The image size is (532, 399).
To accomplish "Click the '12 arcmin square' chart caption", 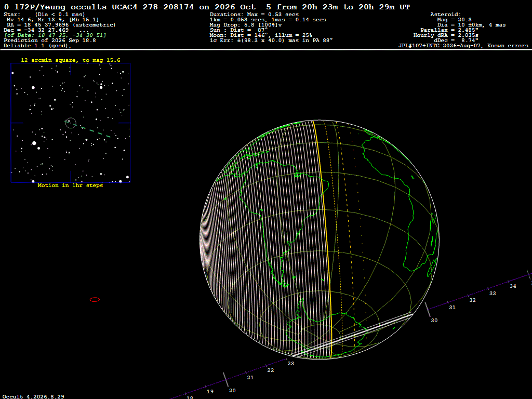I will 71,60.
